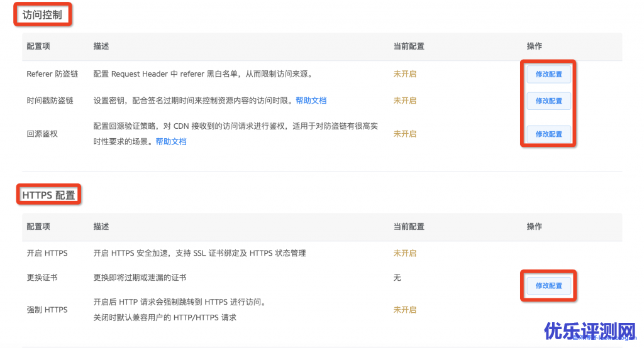Click the HTTPS 配置 section heading

tap(48, 195)
